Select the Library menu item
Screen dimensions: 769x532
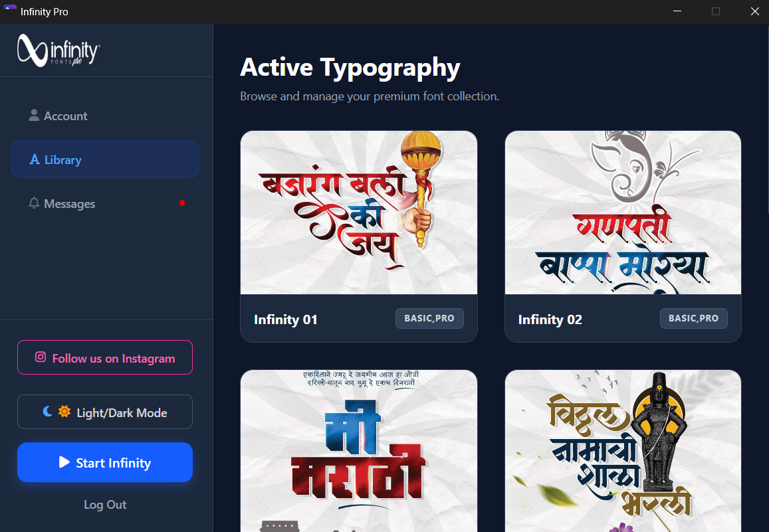coord(104,159)
